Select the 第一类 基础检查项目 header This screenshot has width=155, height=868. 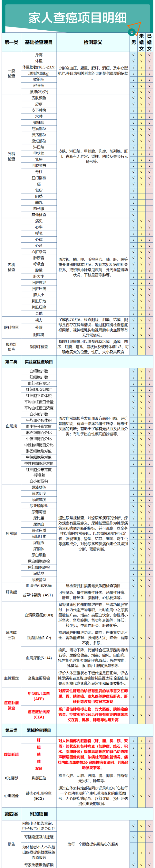coord(29,42)
